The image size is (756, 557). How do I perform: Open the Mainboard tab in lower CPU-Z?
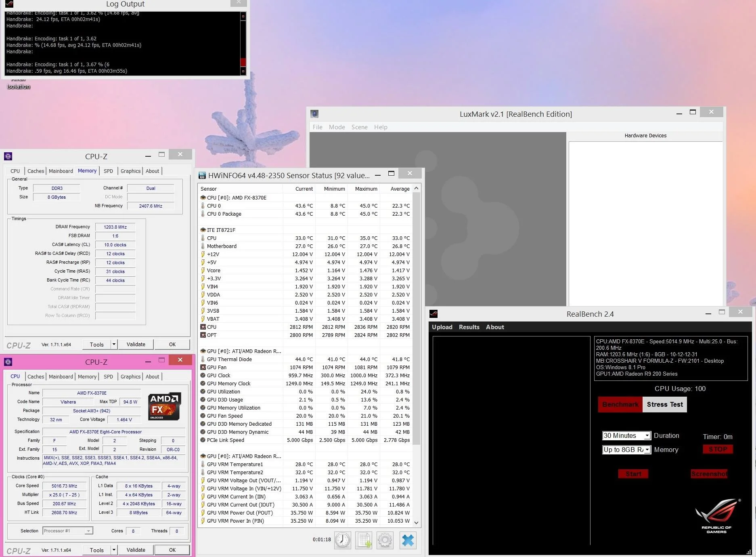pos(61,376)
